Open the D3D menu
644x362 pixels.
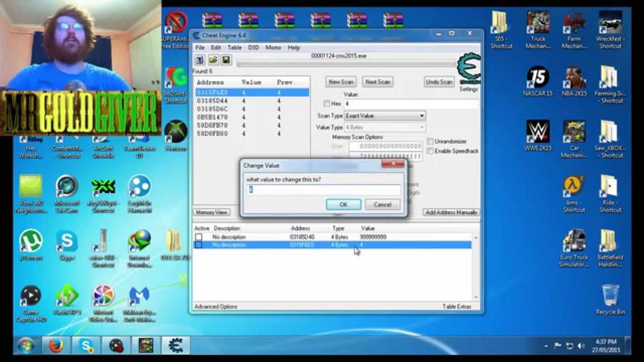(x=254, y=48)
